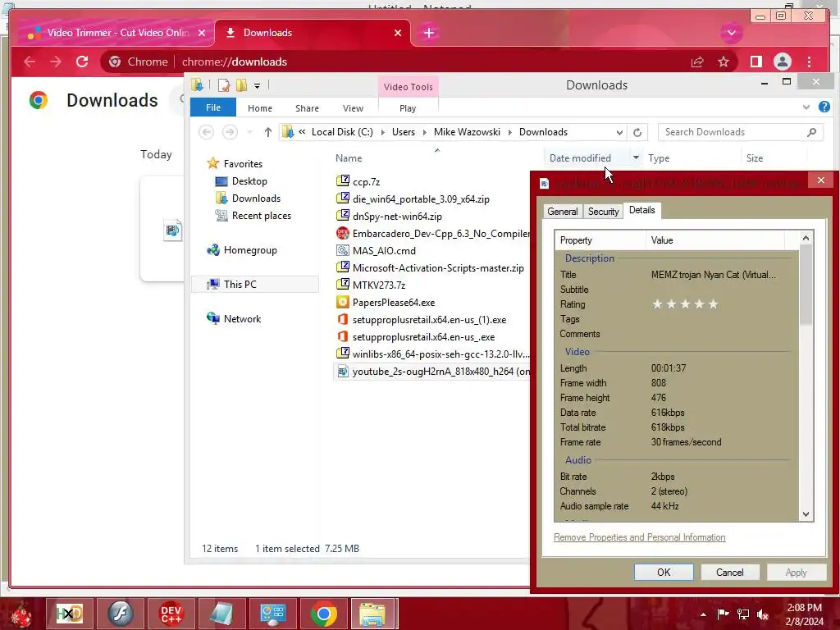The image size is (840, 630).
Task: Customize Quick Access Toolbar dropdown arrow
Action: (x=257, y=85)
